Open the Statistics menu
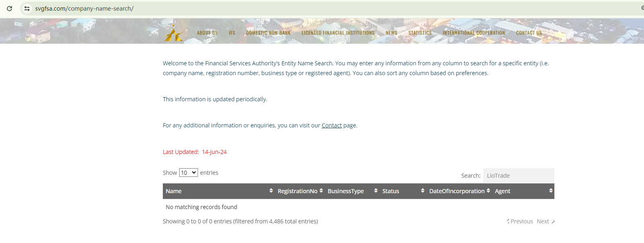This screenshot has height=243, width=644. point(420,33)
